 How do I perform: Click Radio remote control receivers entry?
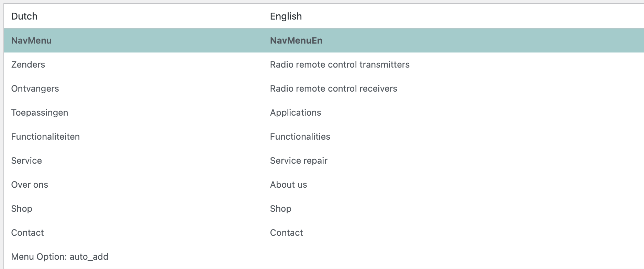click(333, 89)
